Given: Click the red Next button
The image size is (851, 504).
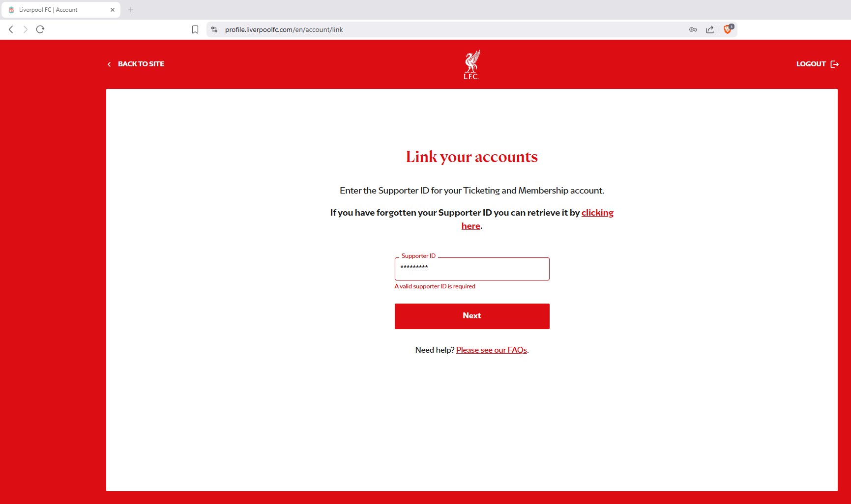Looking at the screenshot, I should 472,316.
